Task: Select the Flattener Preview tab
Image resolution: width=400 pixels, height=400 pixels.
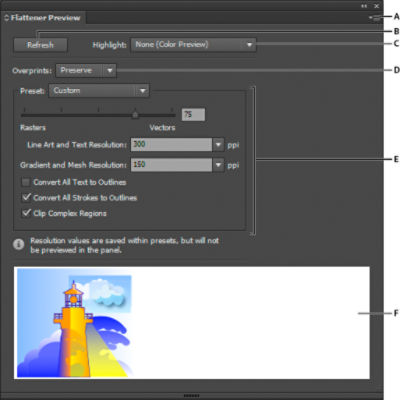Action: (x=45, y=18)
